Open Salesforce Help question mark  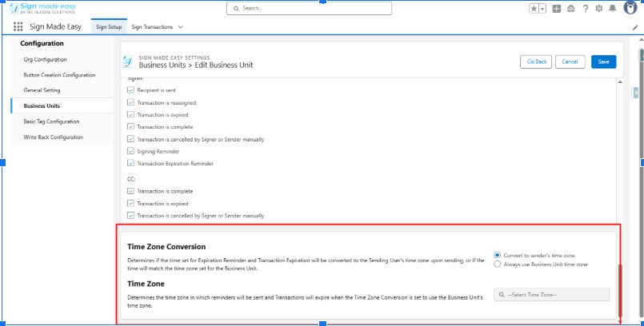(586, 9)
